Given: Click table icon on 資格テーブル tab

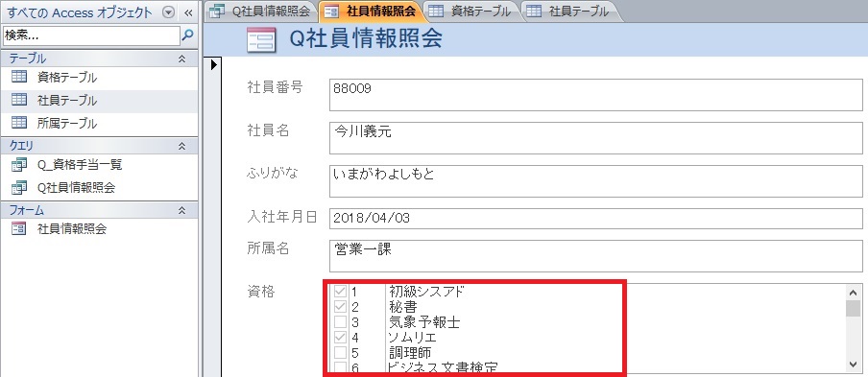Looking at the screenshot, I should tap(436, 12).
